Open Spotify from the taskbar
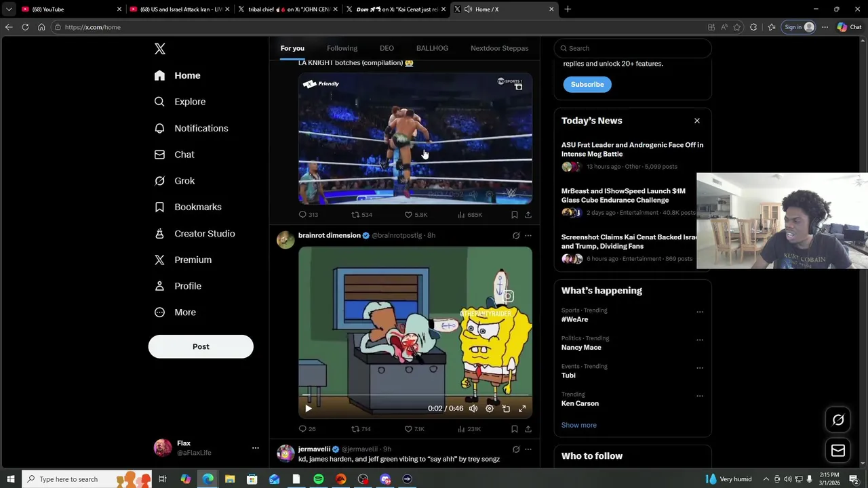This screenshot has height=488, width=868. click(319, 479)
